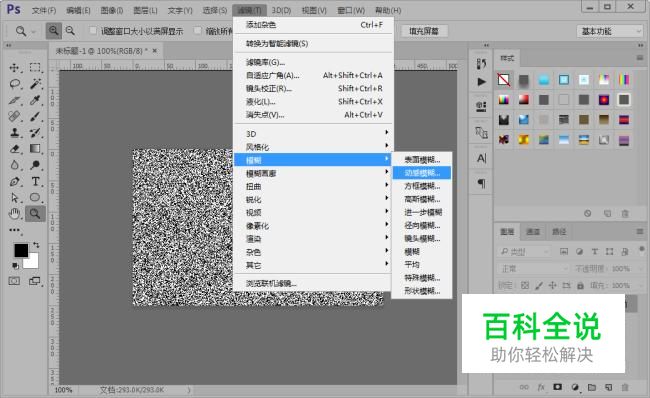Select the Zoom tool in the toolbox
The height and width of the screenshot is (398, 650).
[x=35, y=214]
